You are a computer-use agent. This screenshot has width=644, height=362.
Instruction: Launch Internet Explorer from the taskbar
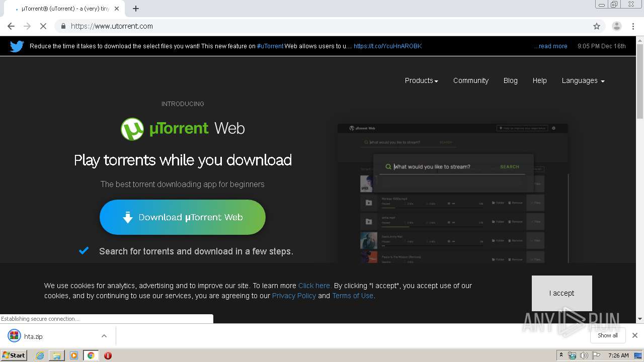(40, 355)
